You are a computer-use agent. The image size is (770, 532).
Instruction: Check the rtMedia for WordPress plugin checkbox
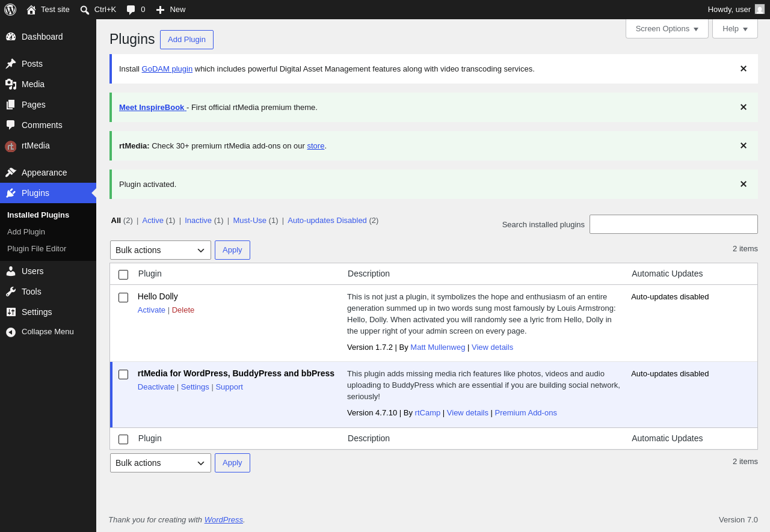pos(123,375)
